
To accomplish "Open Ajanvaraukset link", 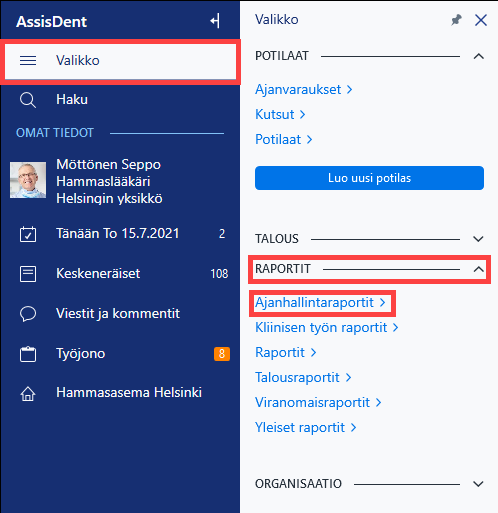I will click(x=303, y=89).
